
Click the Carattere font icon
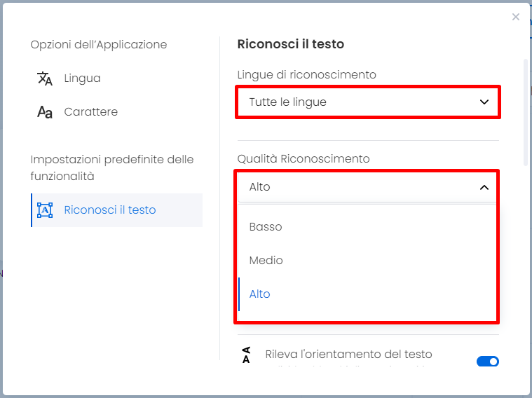click(x=45, y=112)
